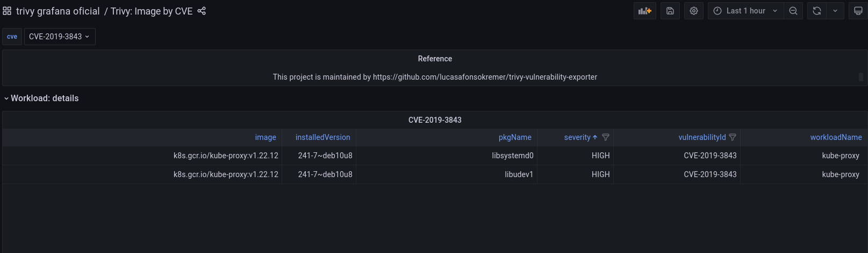Sort by pkgName column header
The height and width of the screenshot is (253, 868).
[x=515, y=137]
